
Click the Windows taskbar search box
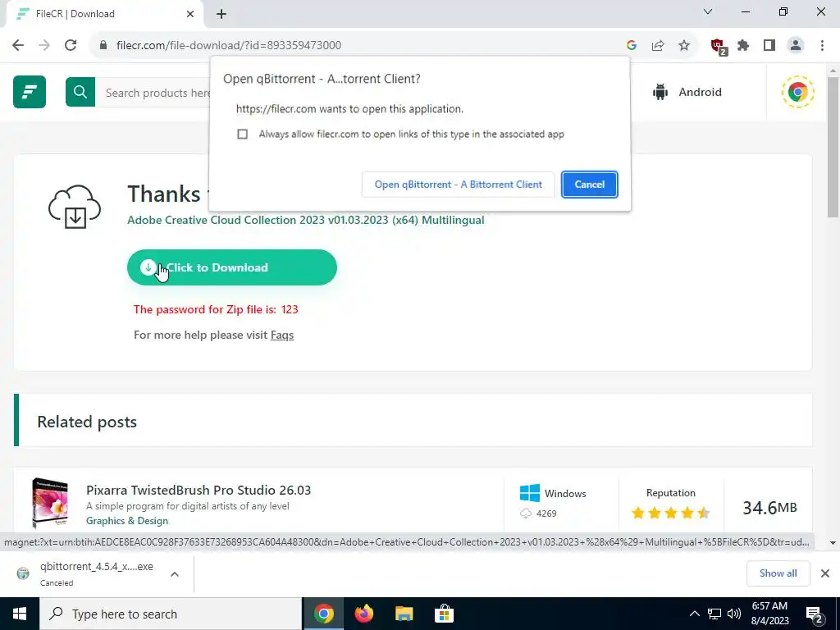point(171,614)
